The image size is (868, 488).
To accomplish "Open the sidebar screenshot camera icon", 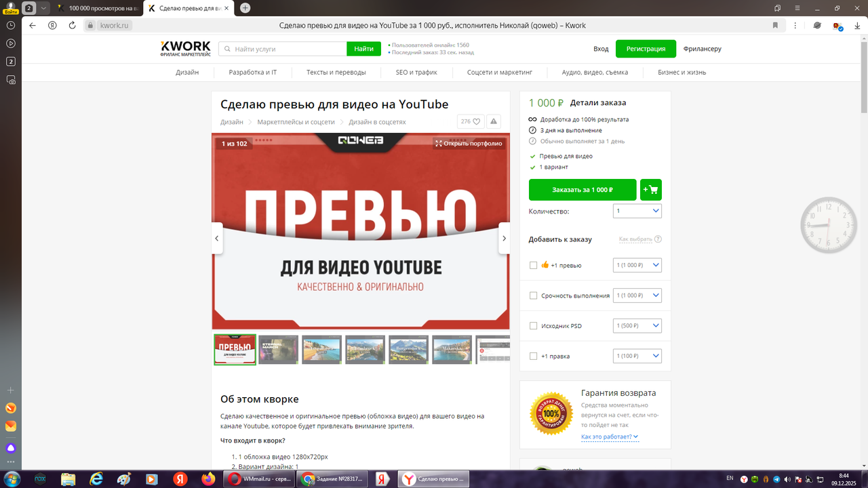I will point(11,80).
